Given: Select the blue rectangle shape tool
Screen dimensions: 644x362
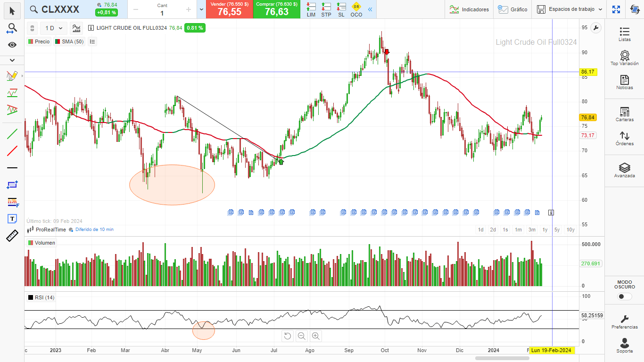Looking at the screenshot, I should 12,185.
